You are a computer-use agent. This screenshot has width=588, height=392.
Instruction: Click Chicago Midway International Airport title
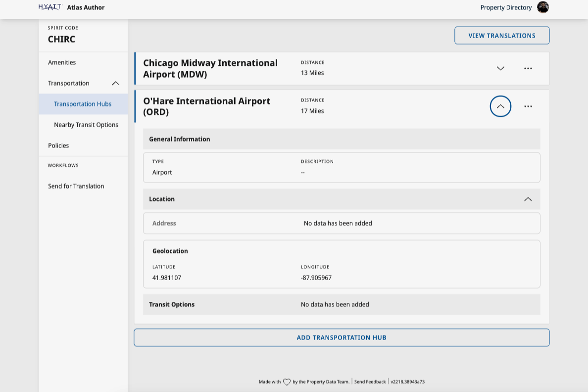click(210, 68)
